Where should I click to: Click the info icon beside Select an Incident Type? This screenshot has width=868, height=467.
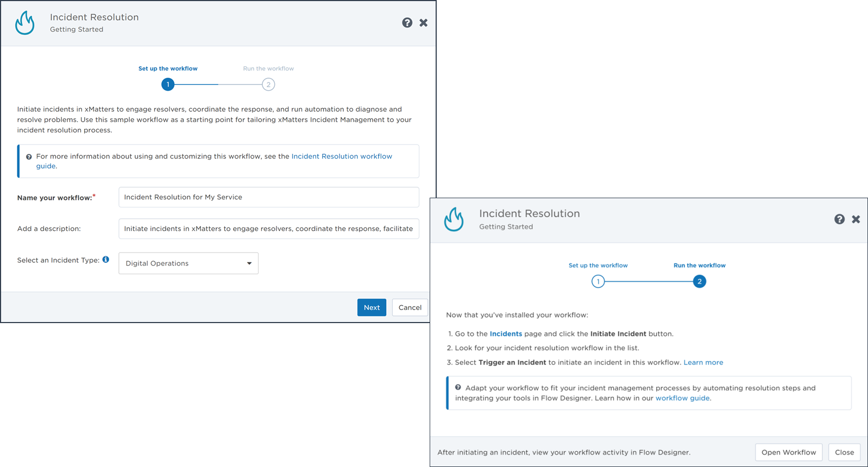click(106, 260)
